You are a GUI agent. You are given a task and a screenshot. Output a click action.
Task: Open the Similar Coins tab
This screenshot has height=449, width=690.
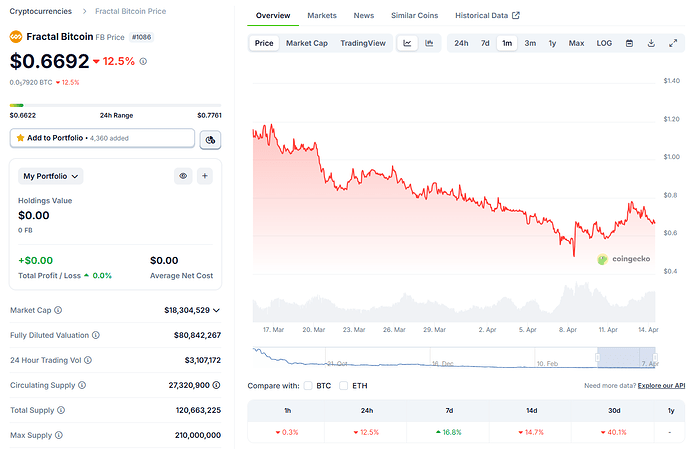(x=415, y=15)
